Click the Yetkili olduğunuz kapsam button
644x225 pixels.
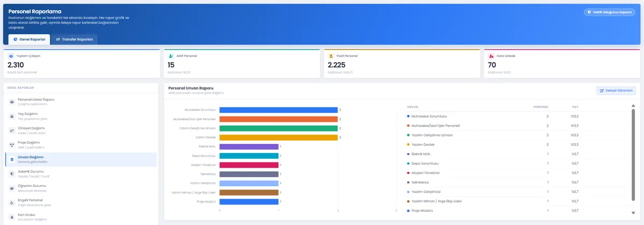point(609,12)
